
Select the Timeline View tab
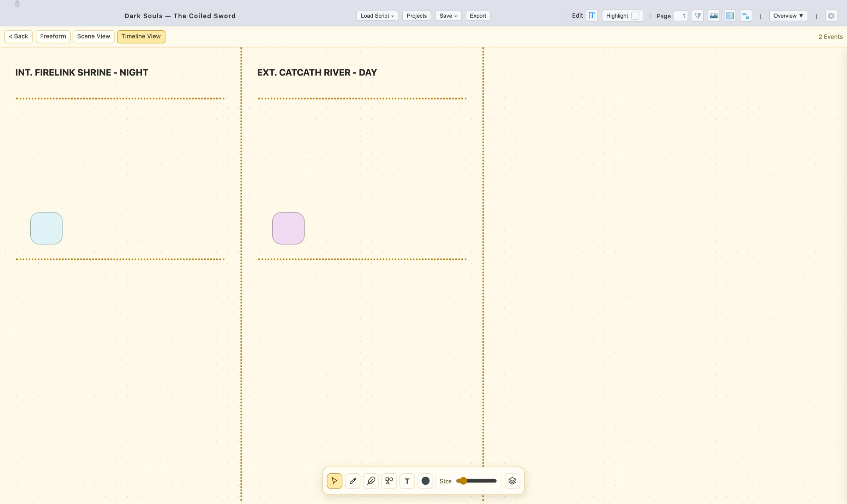click(x=141, y=36)
